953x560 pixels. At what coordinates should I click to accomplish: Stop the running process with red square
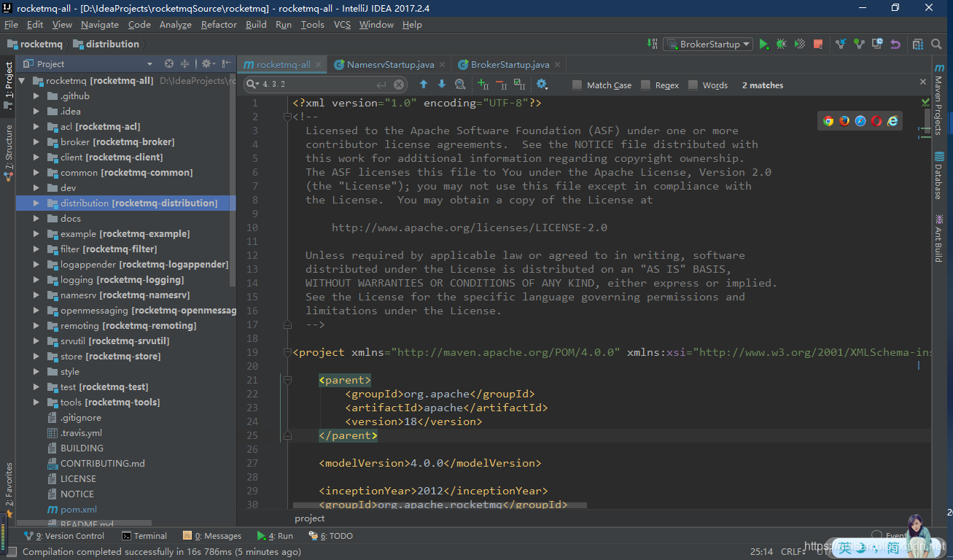click(818, 44)
